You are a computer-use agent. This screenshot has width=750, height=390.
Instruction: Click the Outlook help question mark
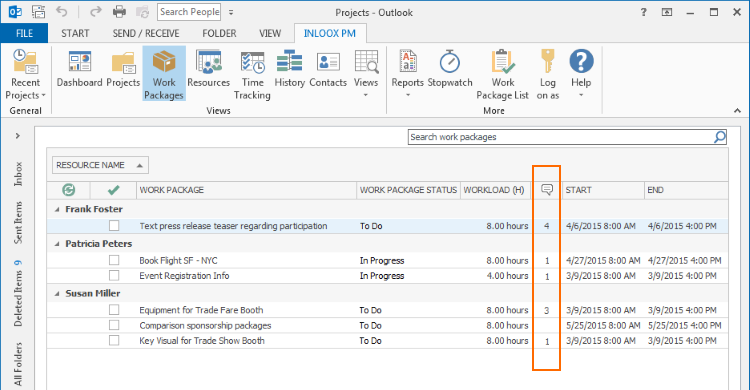pyautogui.click(x=643, y=12)
